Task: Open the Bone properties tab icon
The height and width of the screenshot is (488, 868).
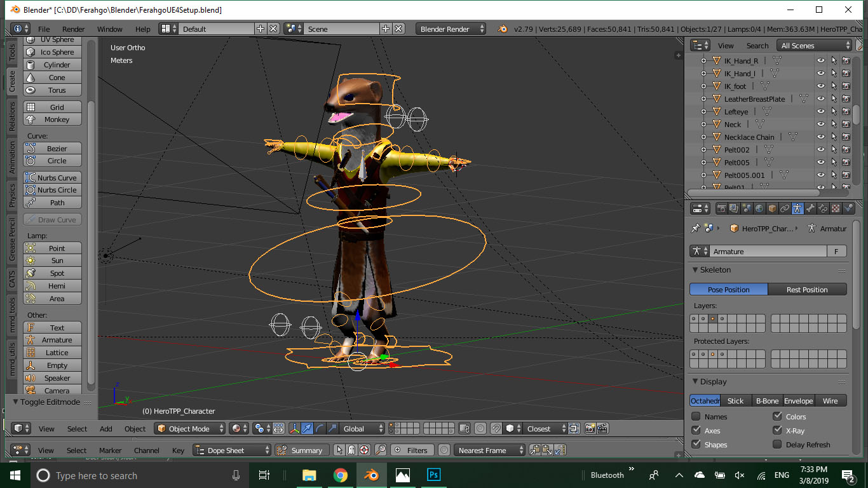Action: tap(810, 208)
